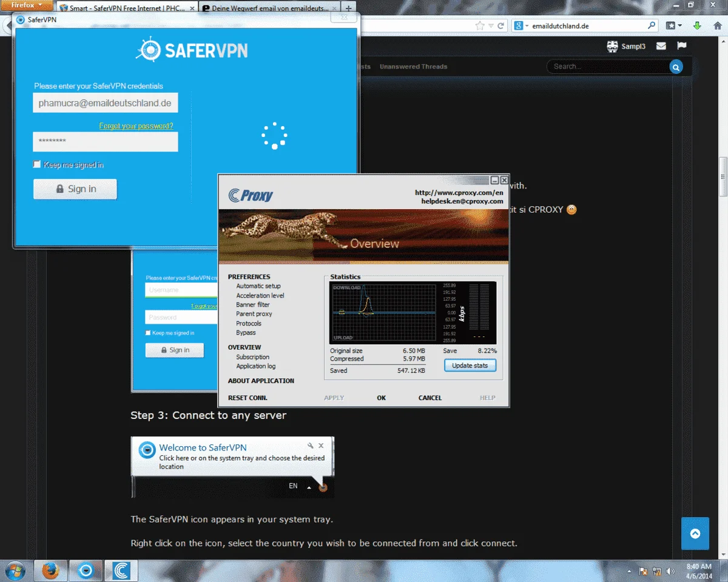Switch to Smart - SaferVPN Free Internet tab
The image size is (728, 582).
click(x=127, y=8)
